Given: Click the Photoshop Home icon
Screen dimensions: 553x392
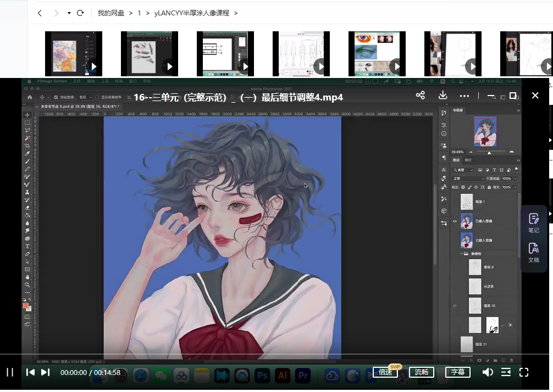Looking at the screenshot, I should click(30, 97).
